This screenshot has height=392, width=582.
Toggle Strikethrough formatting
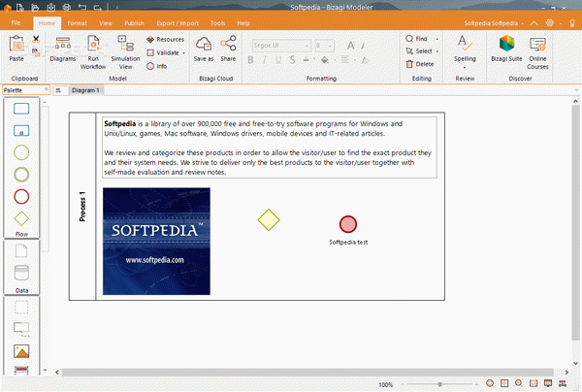click(293, 60)
